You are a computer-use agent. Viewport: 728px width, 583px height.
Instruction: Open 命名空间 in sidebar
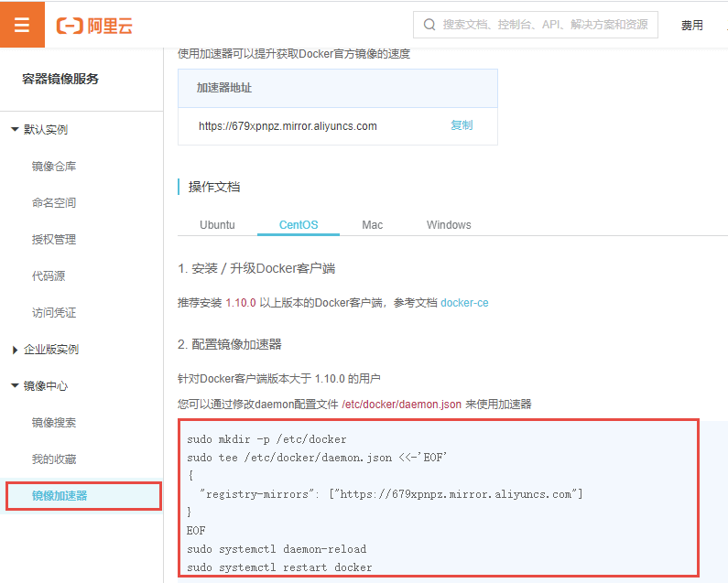pos(54,203)
